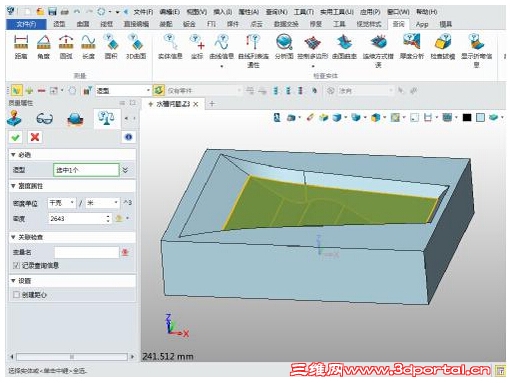Viewport: 510px width, 383px height.
Task: Switch to the glasses icon panel tab
Action: 44,118
